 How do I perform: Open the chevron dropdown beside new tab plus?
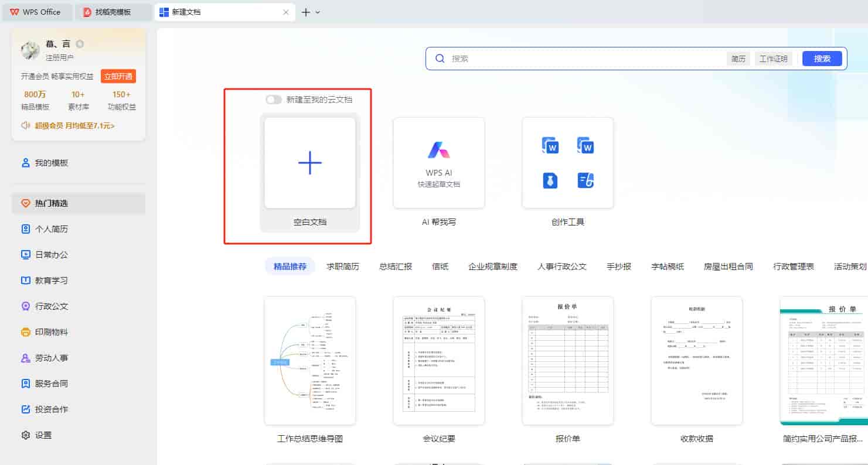(x=318, y=12)
